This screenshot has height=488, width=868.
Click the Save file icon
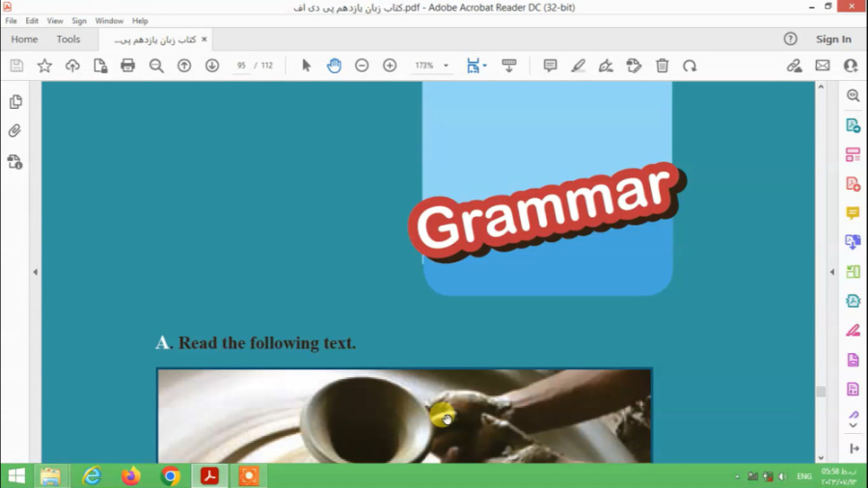[16, 66]
